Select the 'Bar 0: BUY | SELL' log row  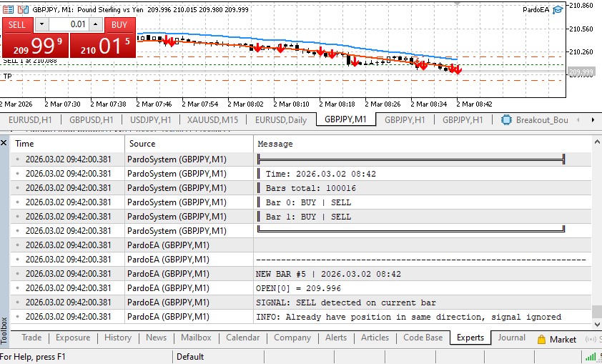click(301, 202)
